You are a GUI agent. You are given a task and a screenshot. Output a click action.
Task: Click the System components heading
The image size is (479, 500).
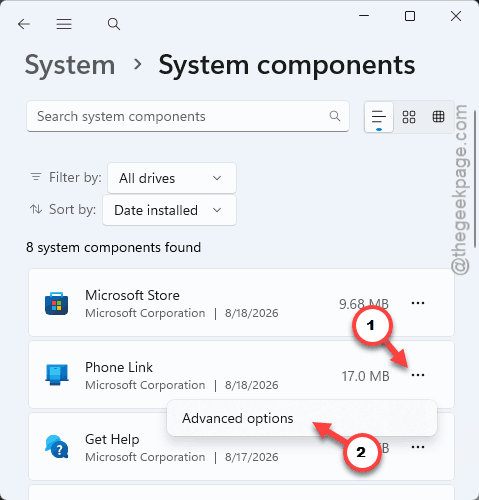pos(287,65)
